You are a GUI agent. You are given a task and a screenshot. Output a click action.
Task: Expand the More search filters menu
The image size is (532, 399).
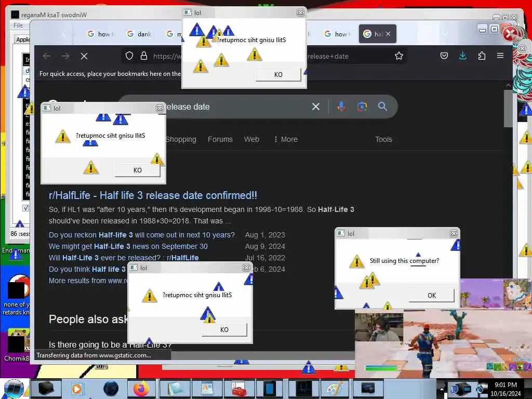(x=286, y=139)
